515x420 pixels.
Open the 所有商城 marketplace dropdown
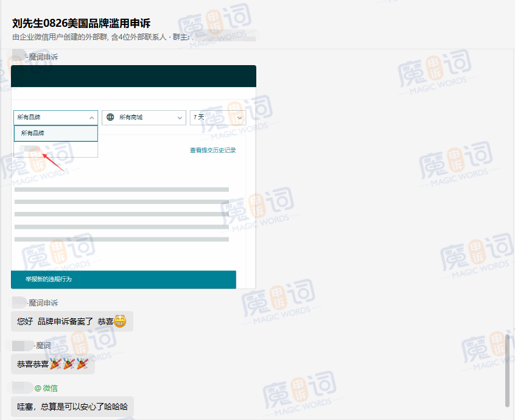pos(144,117)
